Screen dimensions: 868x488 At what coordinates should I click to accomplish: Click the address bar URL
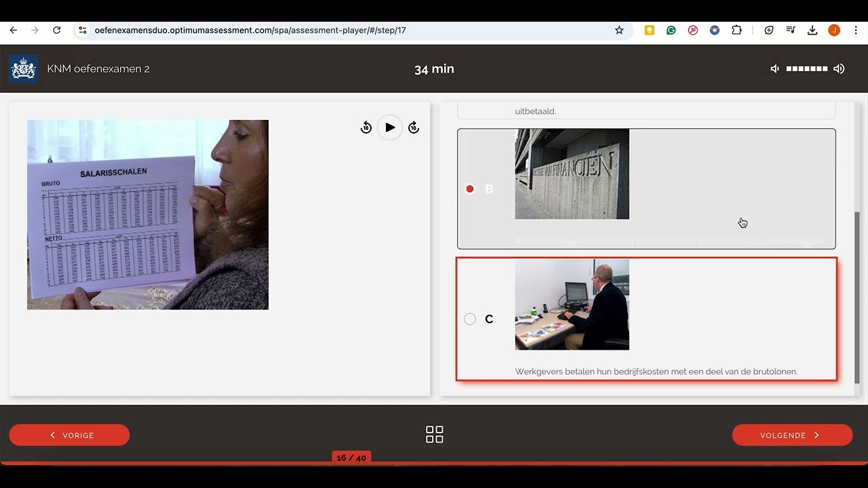point(250,30)
